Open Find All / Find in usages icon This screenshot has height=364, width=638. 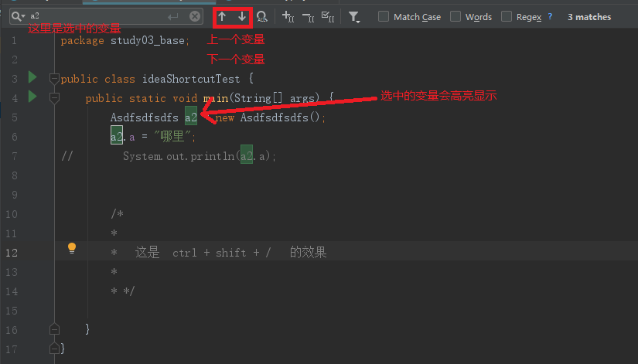[262, 17]
